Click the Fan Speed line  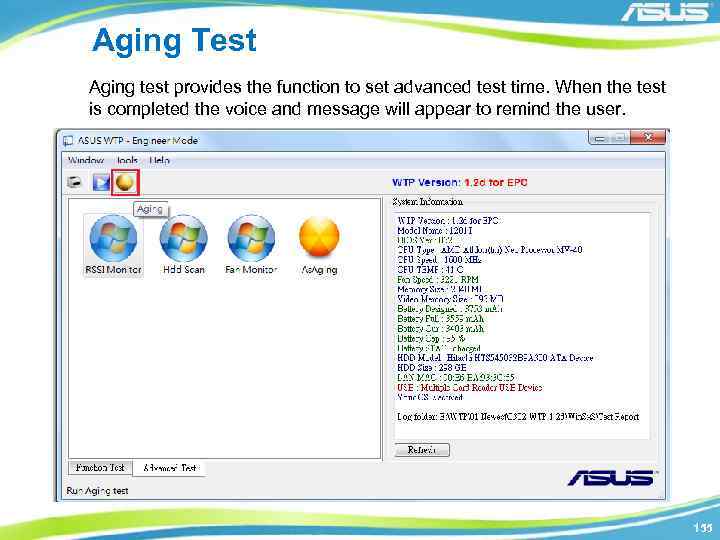(x=438, y=279)
